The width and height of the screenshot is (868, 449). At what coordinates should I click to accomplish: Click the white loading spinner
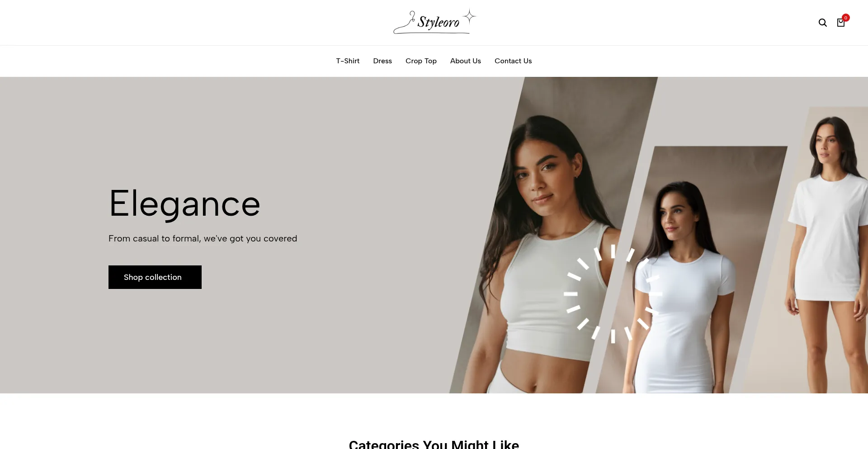613,294
